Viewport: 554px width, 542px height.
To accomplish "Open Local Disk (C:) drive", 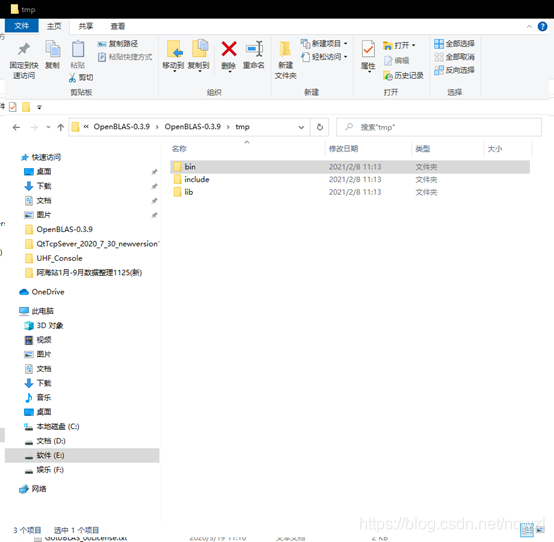I will pyautogui.click(x=58, y=426).
